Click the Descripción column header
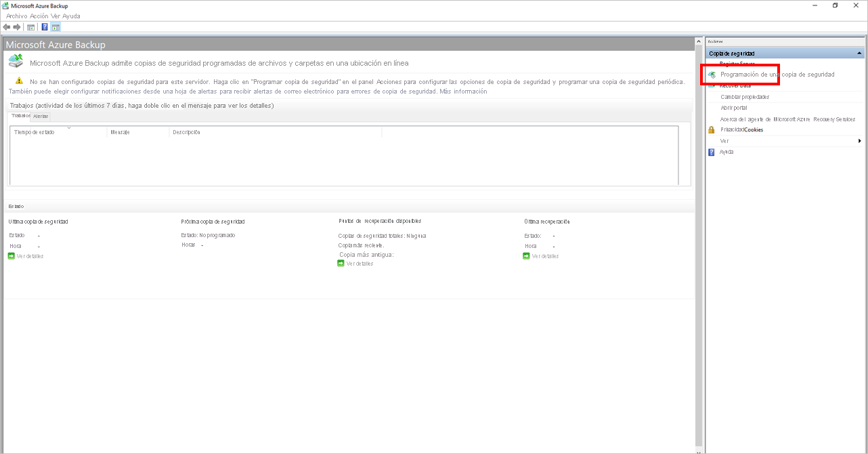This screenshot has width=868, height=454. [276, 132]
